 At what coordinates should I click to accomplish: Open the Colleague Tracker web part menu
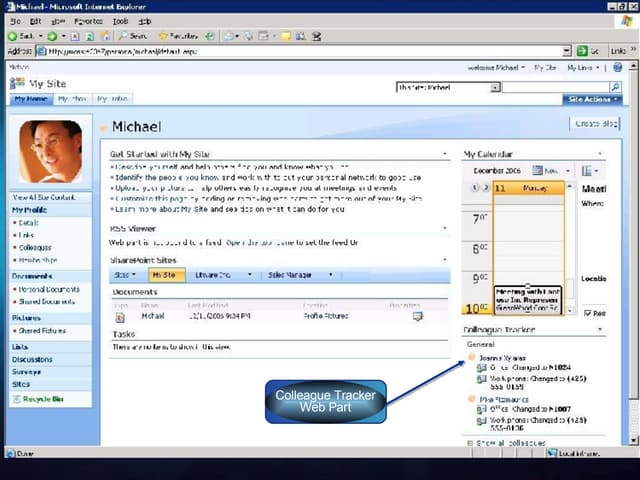point(599,329)
